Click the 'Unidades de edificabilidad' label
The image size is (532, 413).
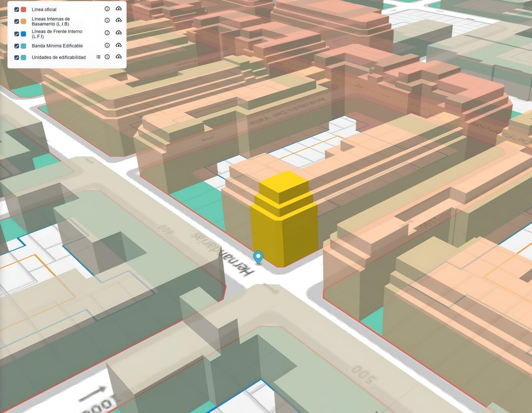58,57
